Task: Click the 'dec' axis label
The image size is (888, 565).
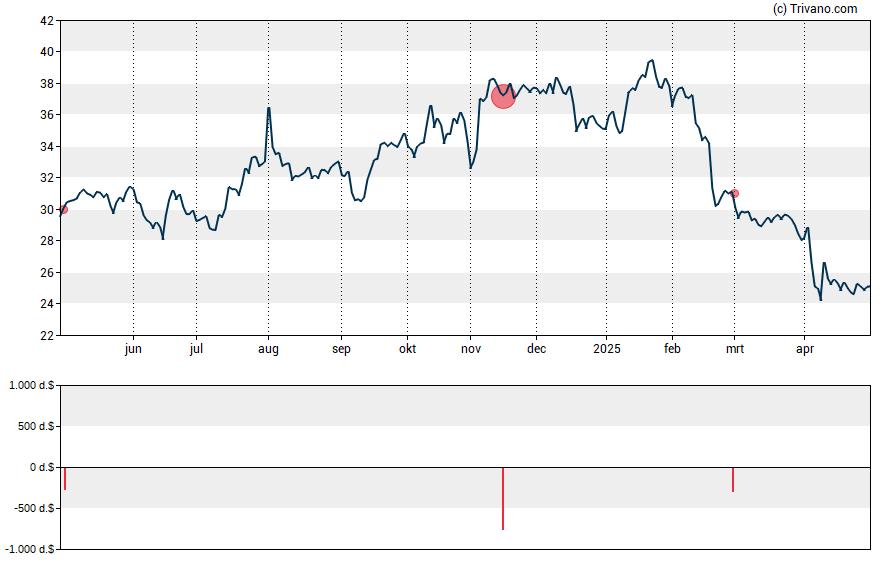Action: click(536, 349)
